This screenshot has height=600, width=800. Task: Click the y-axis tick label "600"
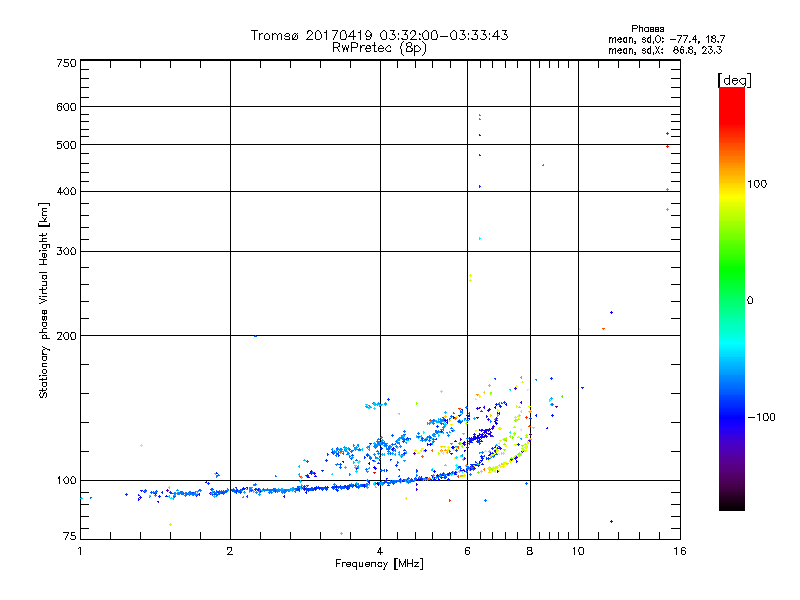coord(66,107)
